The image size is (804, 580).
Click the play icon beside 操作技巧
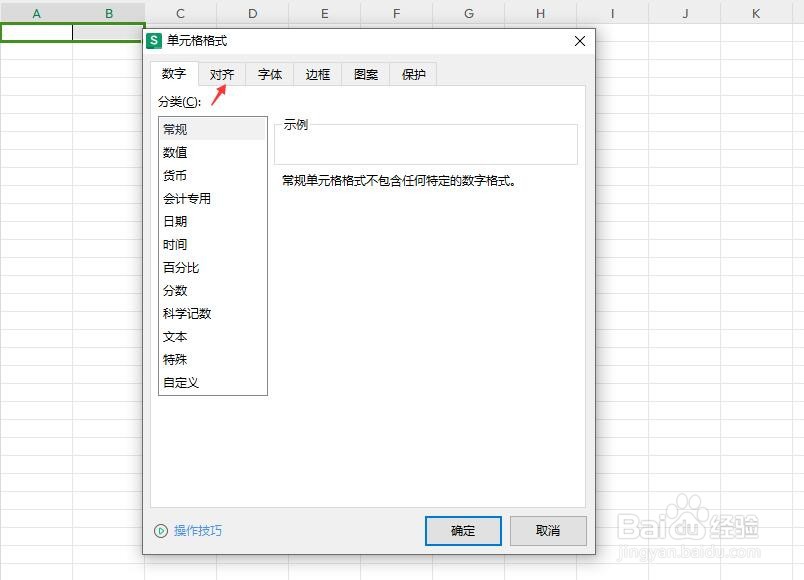tap(160, 531)
